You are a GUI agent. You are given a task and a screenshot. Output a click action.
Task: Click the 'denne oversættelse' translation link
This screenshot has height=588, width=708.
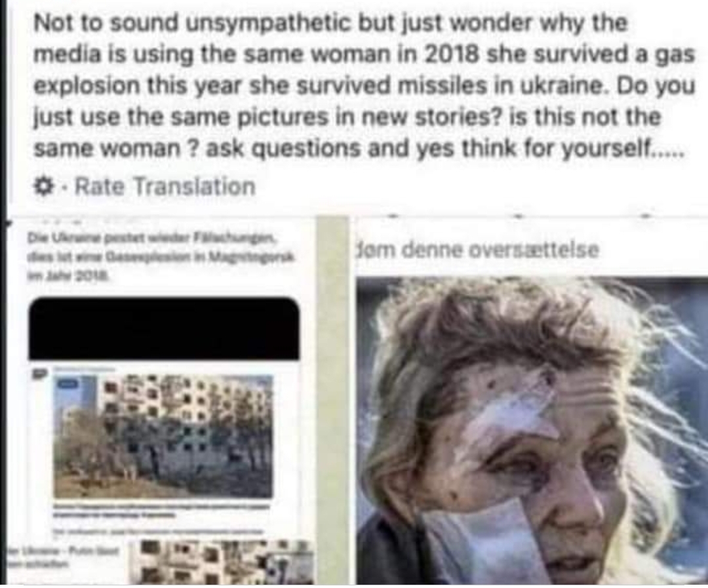pos(500,250)
